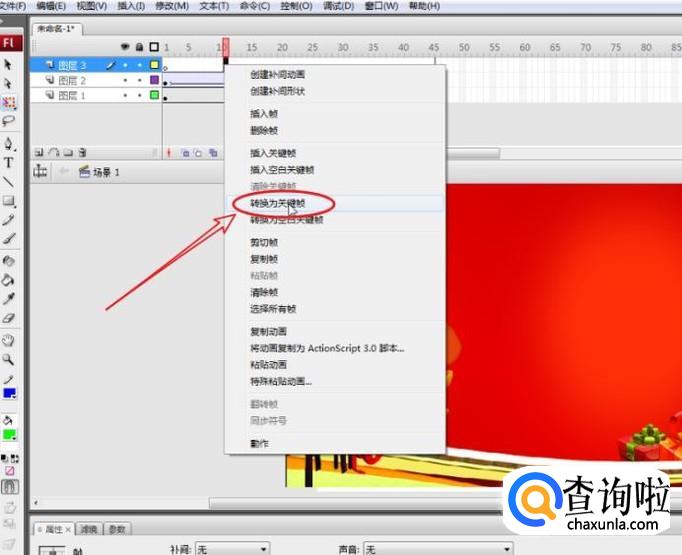Open the 文件(F) menu
Screen dimensions: 682x555
[x=13, y=6]
